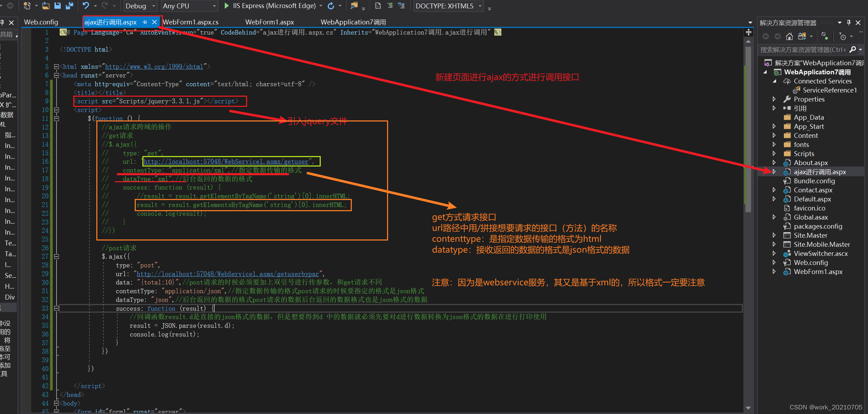Toggle the pin on the Solution Explorer panel

point(849,23)
